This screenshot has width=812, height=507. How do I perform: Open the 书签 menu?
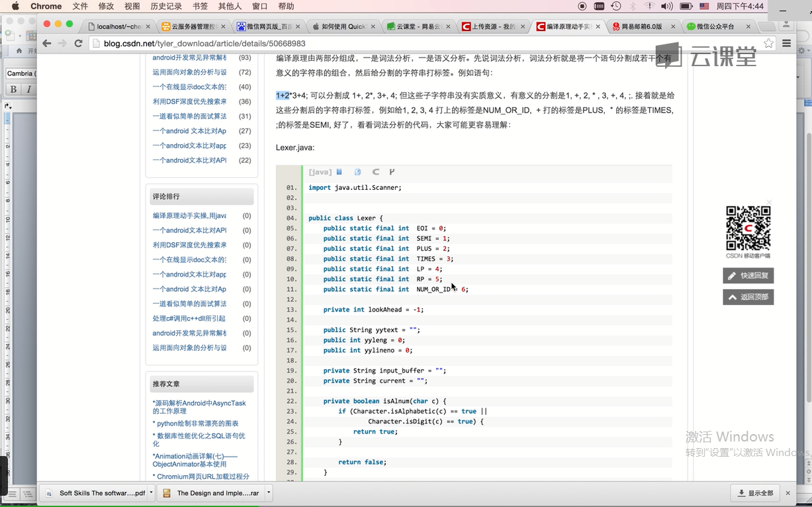point(200,6)
